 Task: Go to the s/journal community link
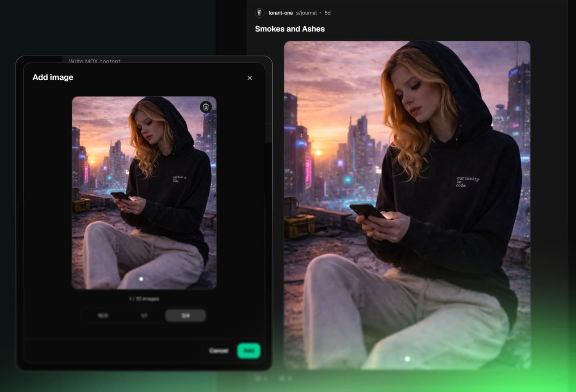coord(306,13)
